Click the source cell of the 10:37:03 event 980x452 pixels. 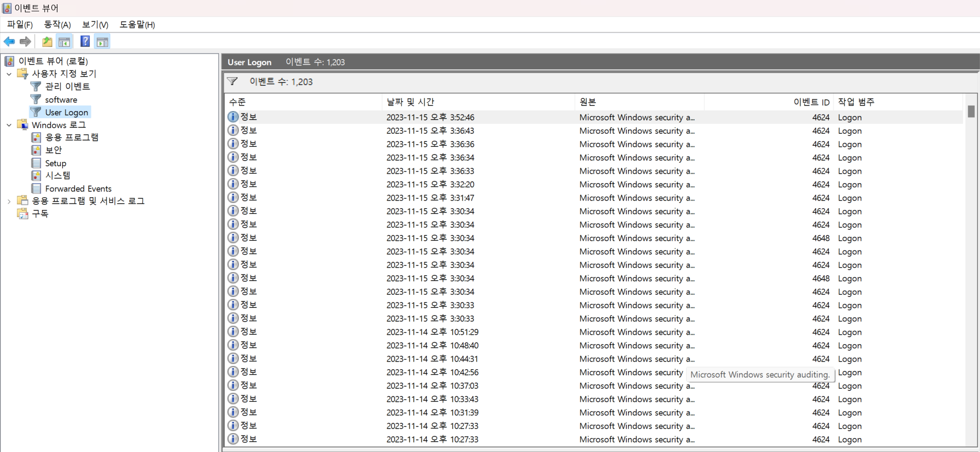click(637, 386)
